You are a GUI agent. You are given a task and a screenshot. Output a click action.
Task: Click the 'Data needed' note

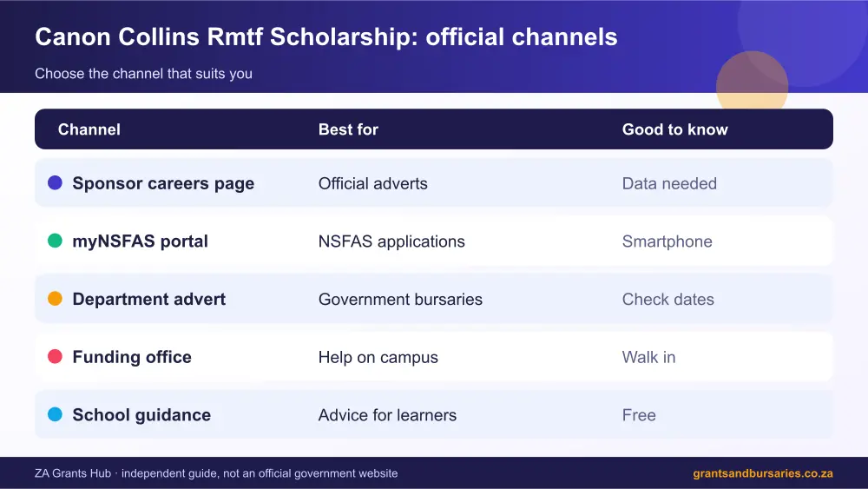point(669,184)
